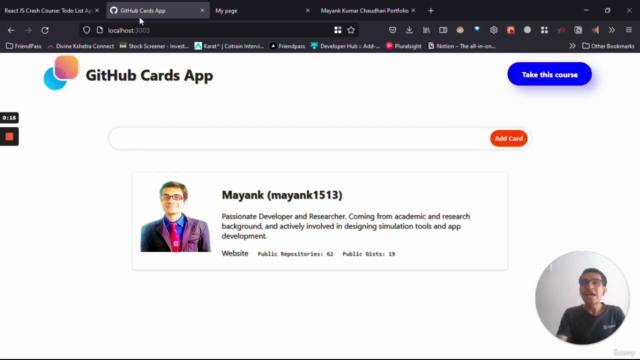Open the Pluralsight bookmark
Viewport: 640px width, 360px height.
click(x=404, y=46)
